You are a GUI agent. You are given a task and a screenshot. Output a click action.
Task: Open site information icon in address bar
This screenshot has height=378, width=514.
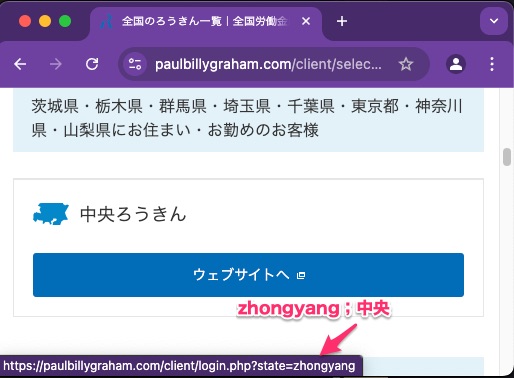coord(135,64)
